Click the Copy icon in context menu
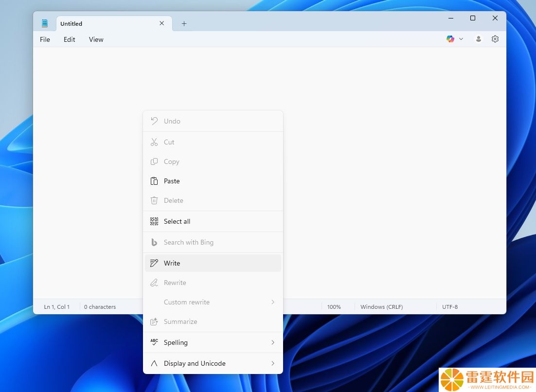 [x=154, y=161]
